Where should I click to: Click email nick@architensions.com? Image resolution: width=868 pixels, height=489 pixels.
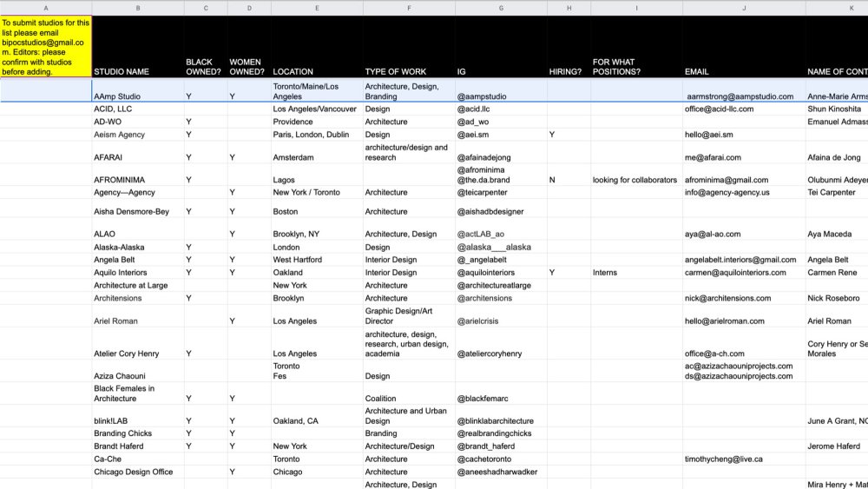pos(727,298)
